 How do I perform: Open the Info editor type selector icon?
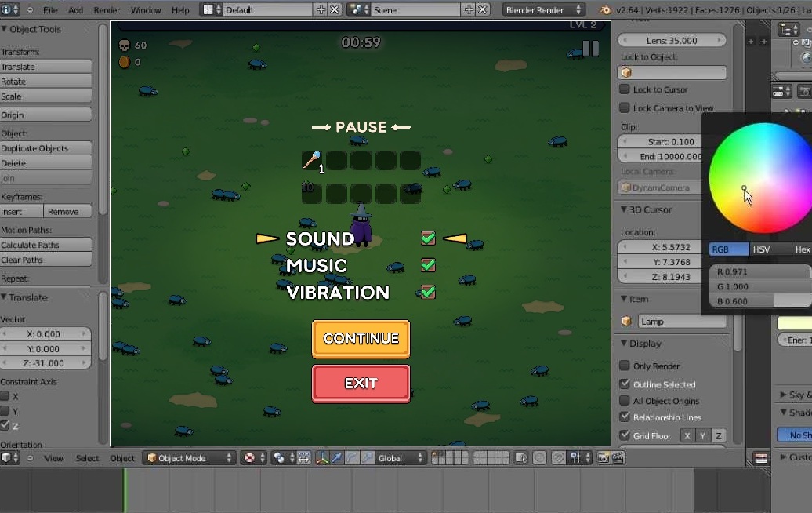(x=10, y=9)
